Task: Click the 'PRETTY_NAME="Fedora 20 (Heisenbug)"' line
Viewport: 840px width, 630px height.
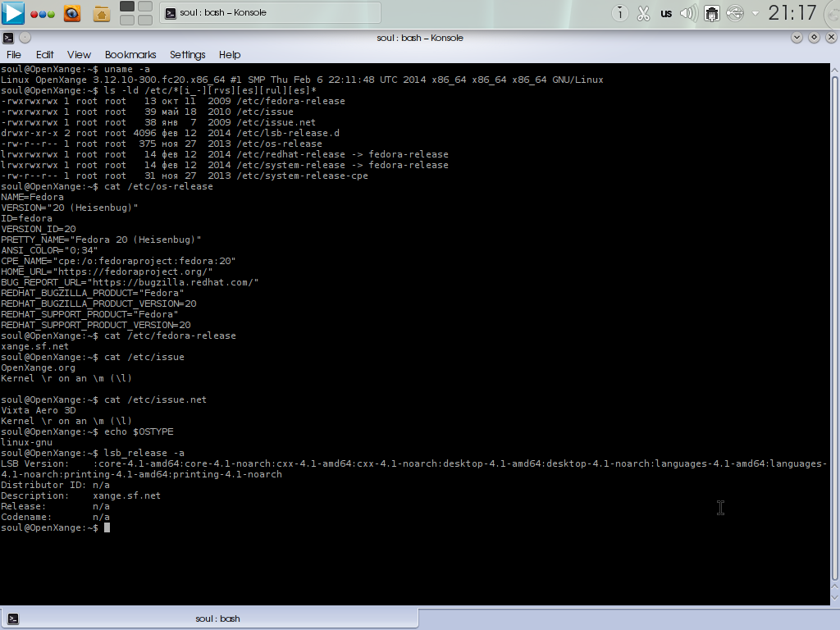Action: pos(101,240)
